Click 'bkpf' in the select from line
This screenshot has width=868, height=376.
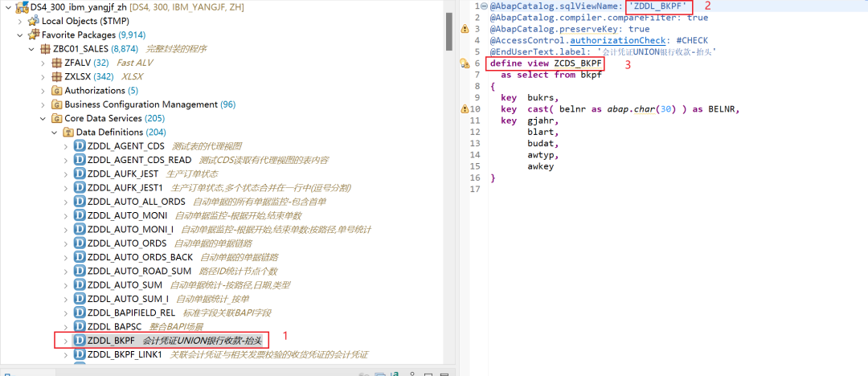pos(591,75)
